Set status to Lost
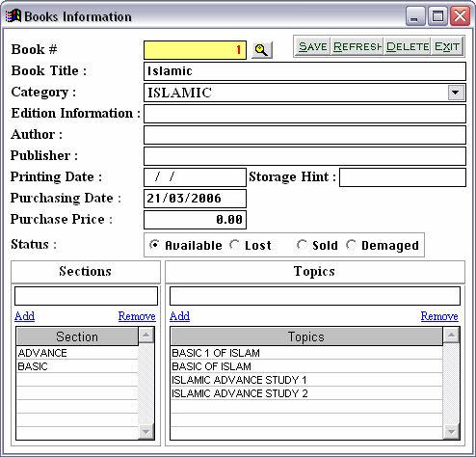Screen dimensions: 476x457 235,245
